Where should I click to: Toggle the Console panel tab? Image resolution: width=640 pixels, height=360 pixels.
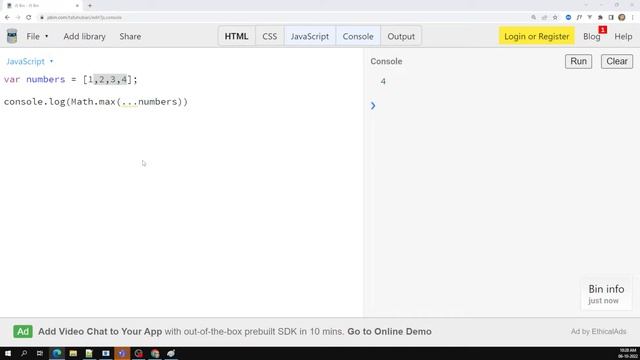[358, 36]
